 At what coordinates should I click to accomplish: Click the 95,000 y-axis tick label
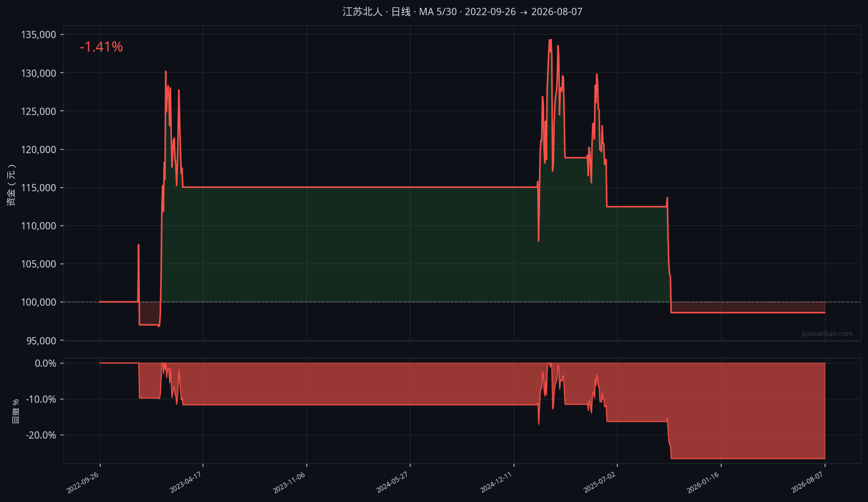click(x=41, y=340)
